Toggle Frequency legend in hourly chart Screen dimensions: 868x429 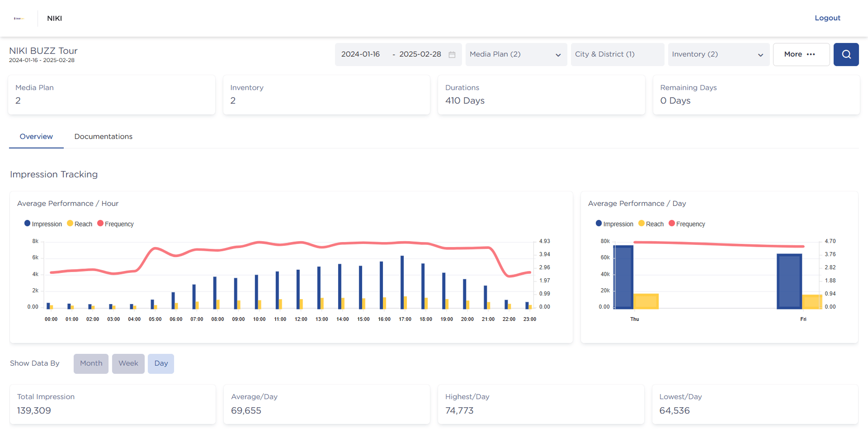(116, 224)
